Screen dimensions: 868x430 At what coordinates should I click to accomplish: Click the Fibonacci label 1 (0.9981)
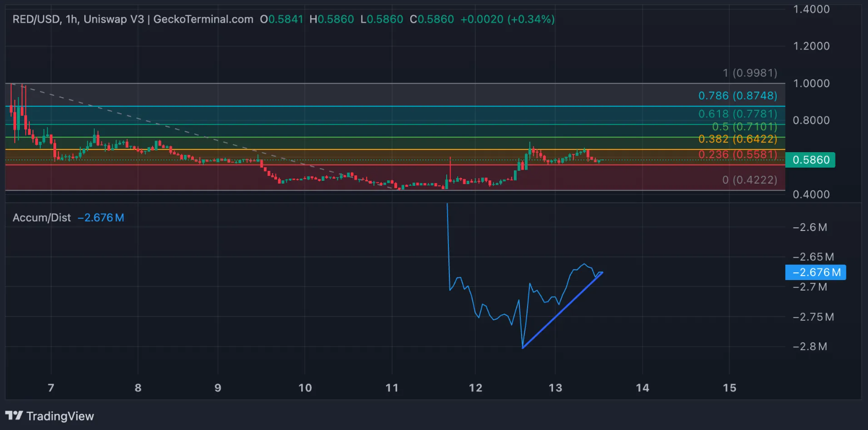(750, 73)
